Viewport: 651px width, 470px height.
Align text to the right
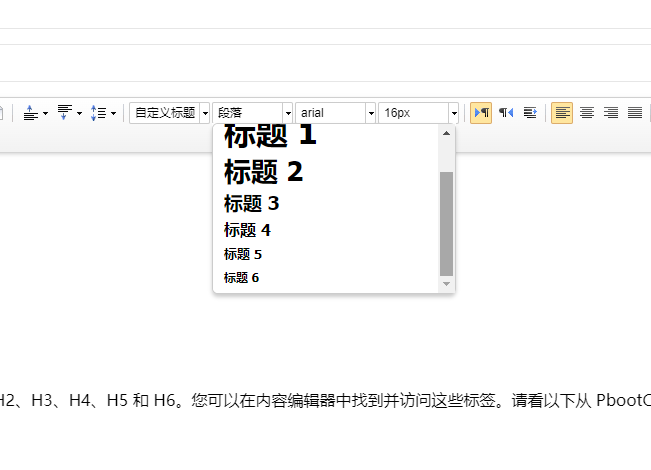pyautogui.click(x=611, y=113)
